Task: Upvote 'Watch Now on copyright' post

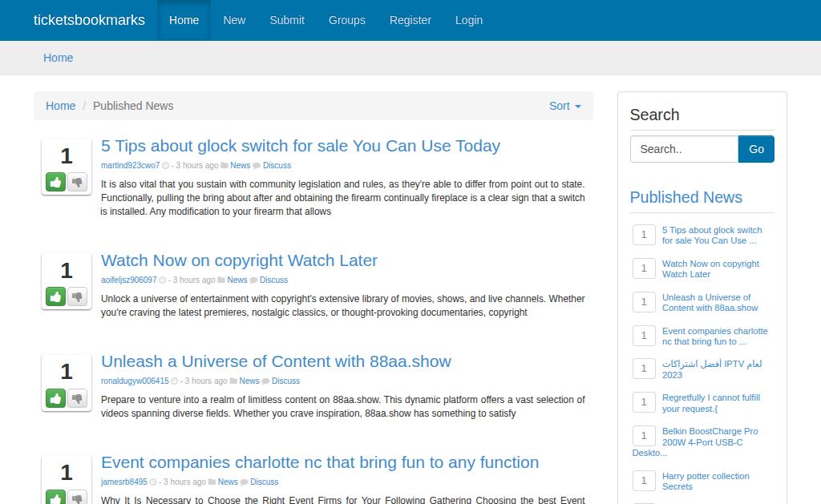Action: [55, 296]
